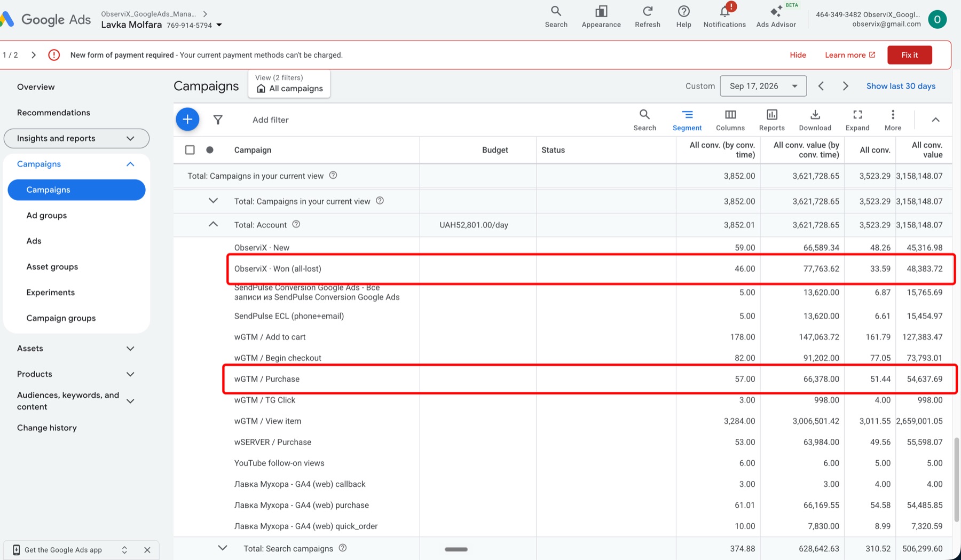Close the Get the Google Ads app banner

pos(147,550)
